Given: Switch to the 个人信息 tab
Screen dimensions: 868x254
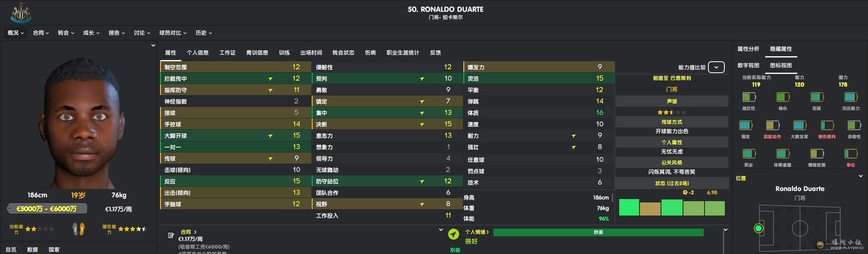Looking at the screenshot, I should (198, 53).
